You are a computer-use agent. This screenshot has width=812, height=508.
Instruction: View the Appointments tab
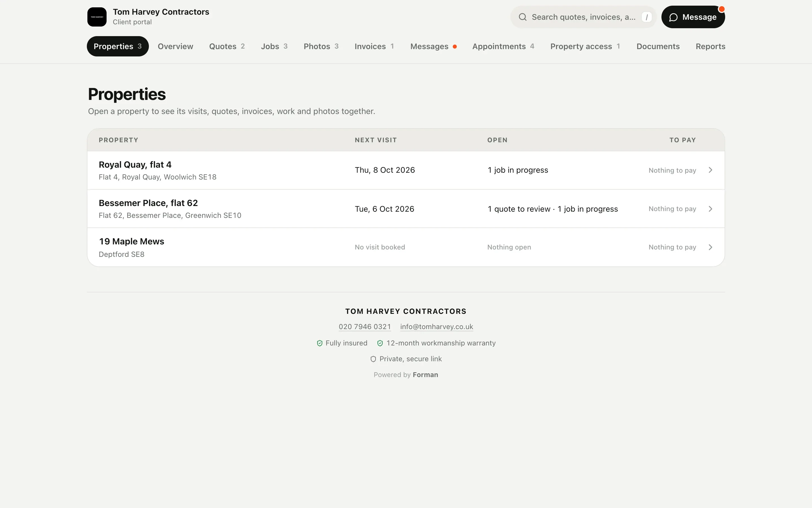point(503,46)
